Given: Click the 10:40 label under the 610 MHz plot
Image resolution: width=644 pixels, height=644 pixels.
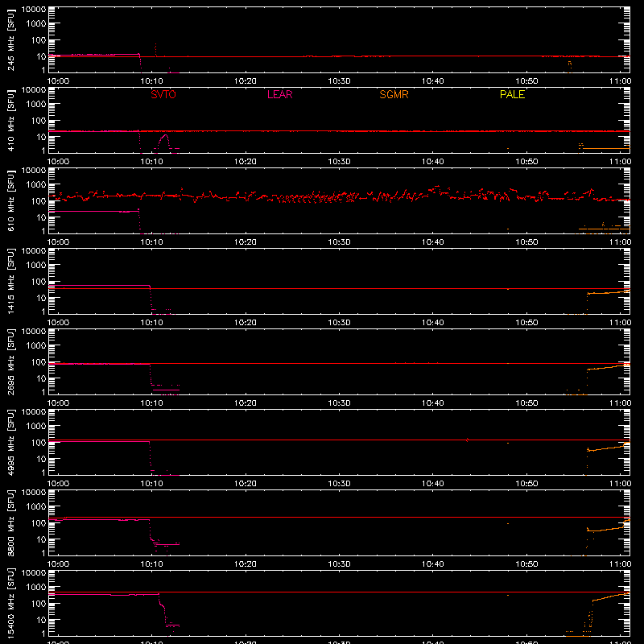Looking at the screenshot, I should (433, 242).
